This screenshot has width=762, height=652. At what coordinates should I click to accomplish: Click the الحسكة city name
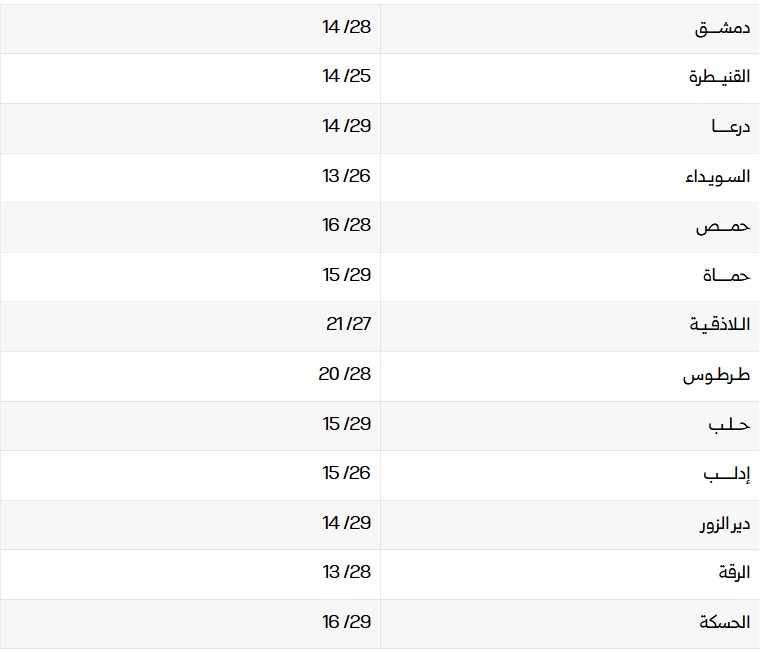click(727, 623)
